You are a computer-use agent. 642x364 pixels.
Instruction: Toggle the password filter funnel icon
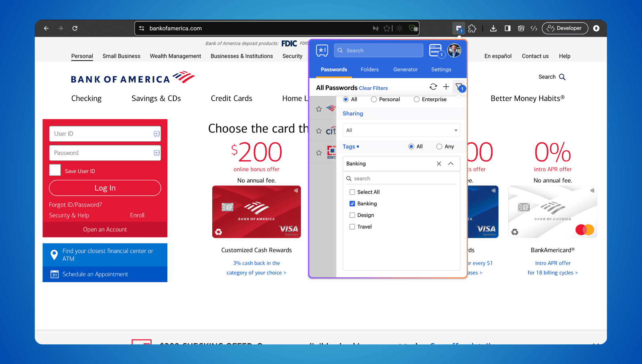pos(459,87)
